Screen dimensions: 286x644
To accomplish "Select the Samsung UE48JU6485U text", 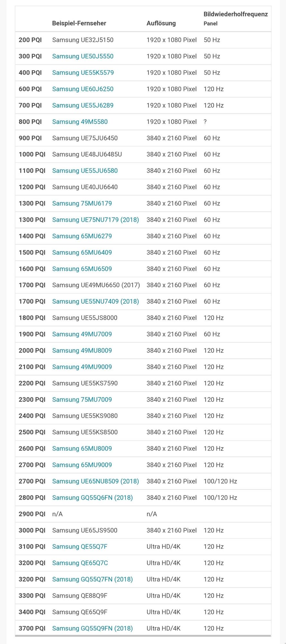I will (87, 154).
